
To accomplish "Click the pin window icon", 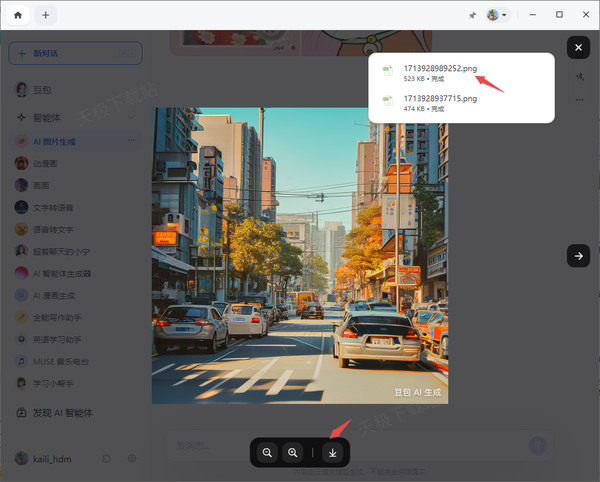I will pyautogui.click(x=472, y=15).
